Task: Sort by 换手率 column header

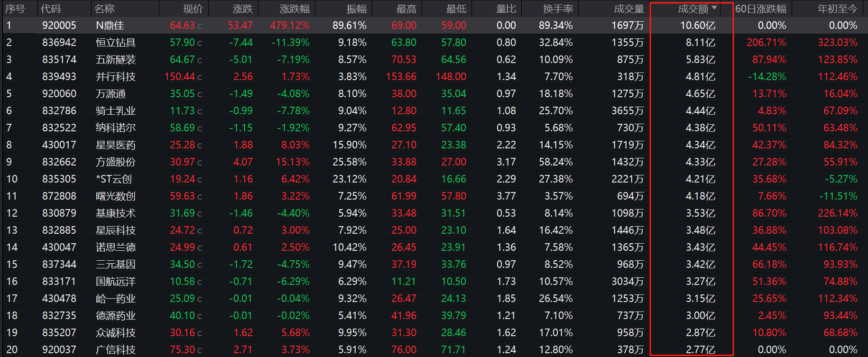Action: click(x=558, y=9)
